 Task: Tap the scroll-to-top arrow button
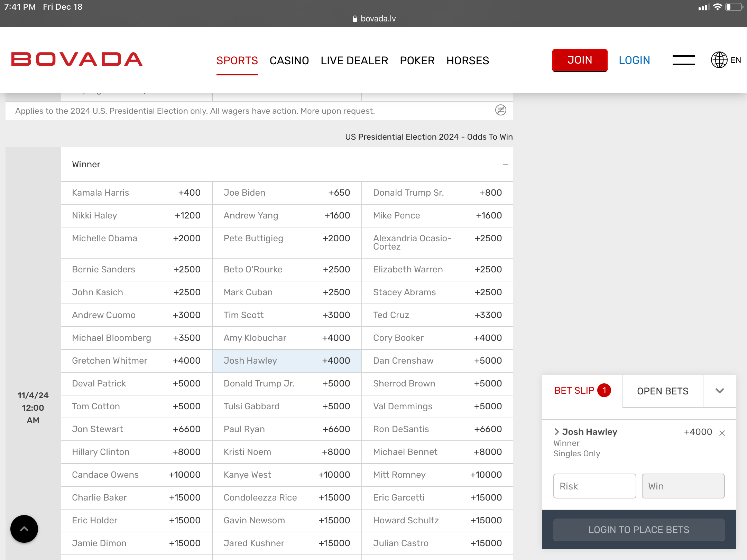click(x=24, y=529)
